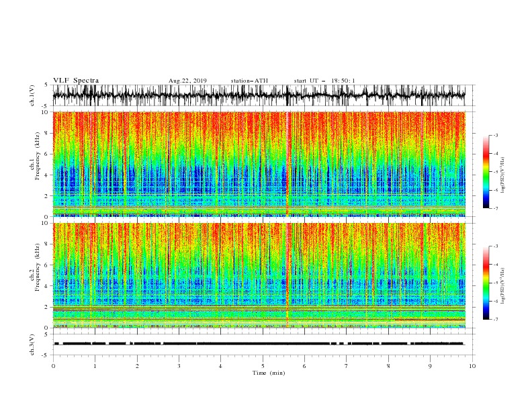Click the 'Time (min)' axis label
Image resolution: width=532 pixels, height=411 pixels.
269,373
